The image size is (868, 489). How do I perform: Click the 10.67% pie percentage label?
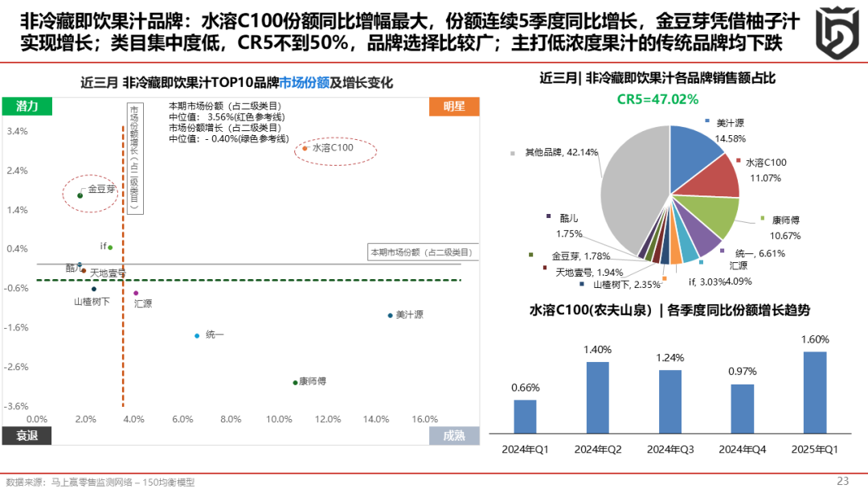point(785,236)
